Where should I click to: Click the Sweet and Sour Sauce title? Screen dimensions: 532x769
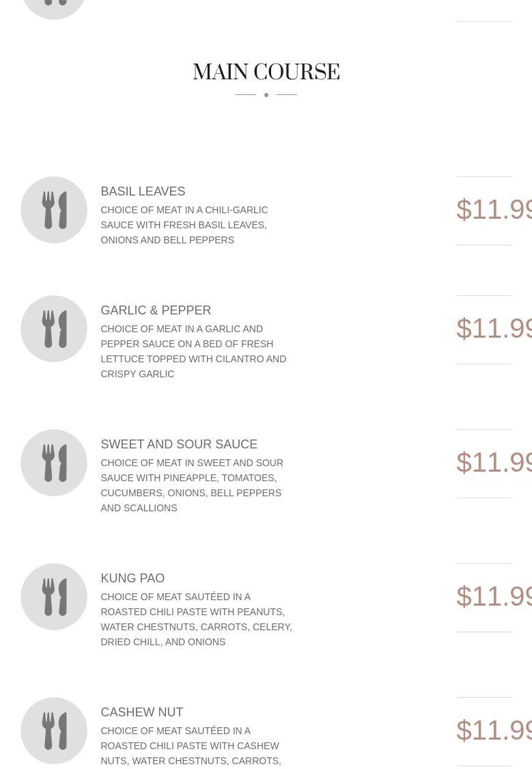(179, 444)
